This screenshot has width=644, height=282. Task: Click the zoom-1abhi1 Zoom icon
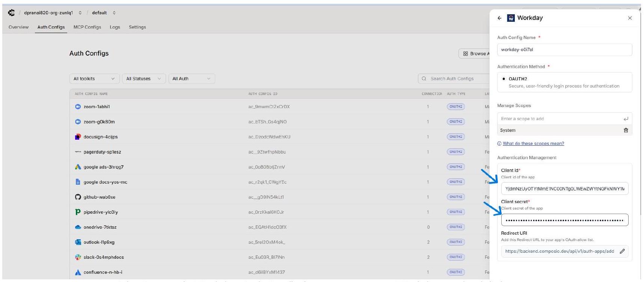[78, 107]
